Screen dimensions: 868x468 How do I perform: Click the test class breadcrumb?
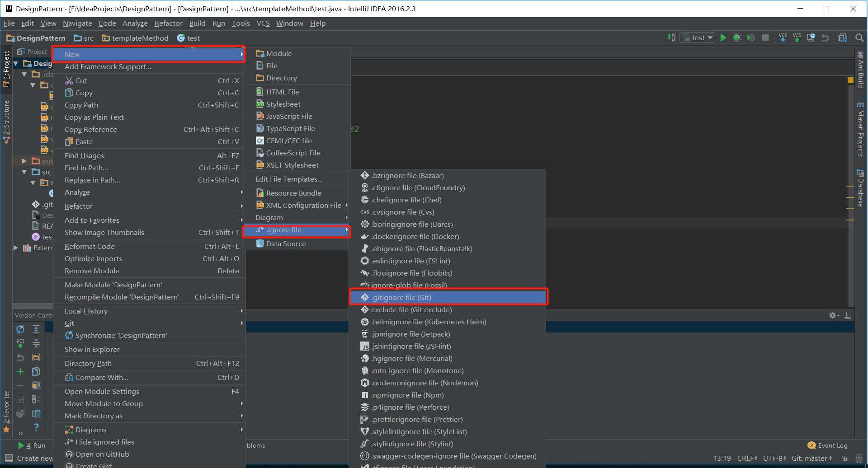pyautogui.click(x=189, y=38)
